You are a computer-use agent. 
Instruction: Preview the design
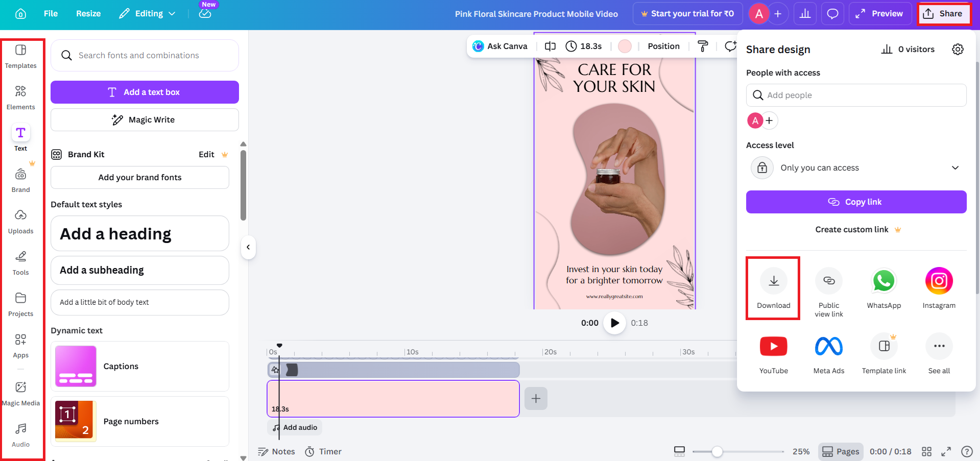pos(879,14)
